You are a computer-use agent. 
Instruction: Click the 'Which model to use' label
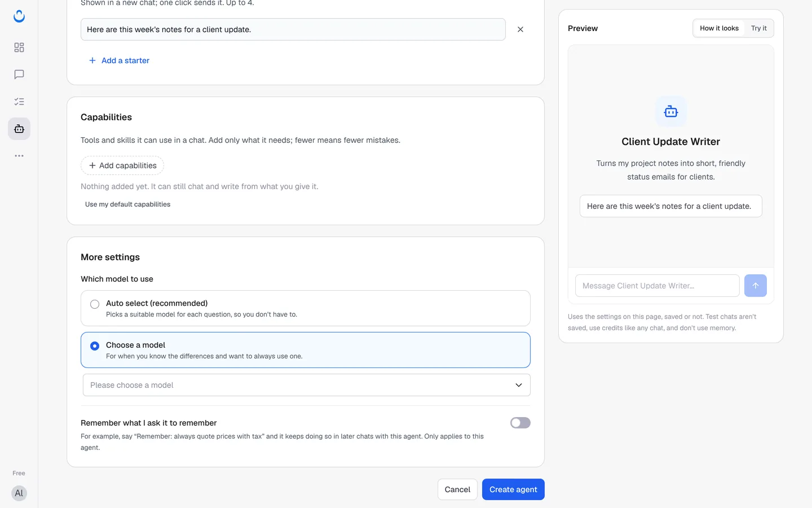[x=117, y=279]
